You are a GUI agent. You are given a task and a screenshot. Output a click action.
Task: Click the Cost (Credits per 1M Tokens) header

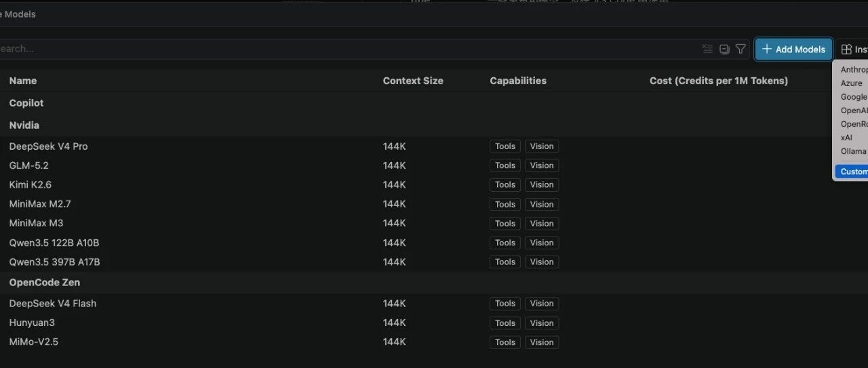click(x=719, y=81)
